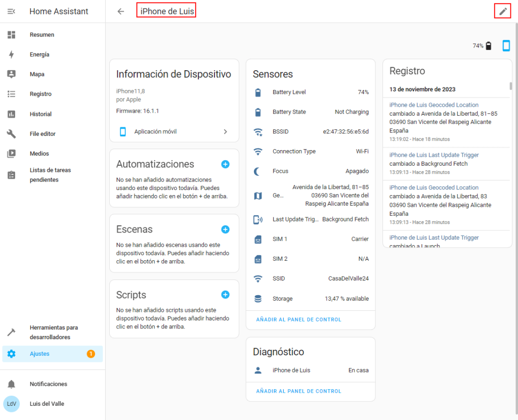The width and height of the screenshot is (518, 420).
Task: Open Herramientas para desarrolladores
Action: pos(54,332)
